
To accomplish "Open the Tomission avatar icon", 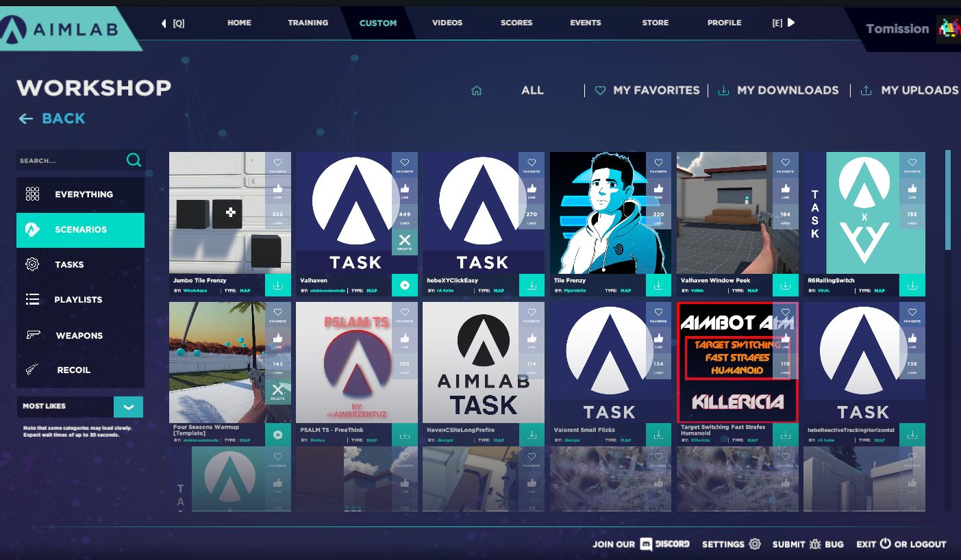I will [949, 29].
